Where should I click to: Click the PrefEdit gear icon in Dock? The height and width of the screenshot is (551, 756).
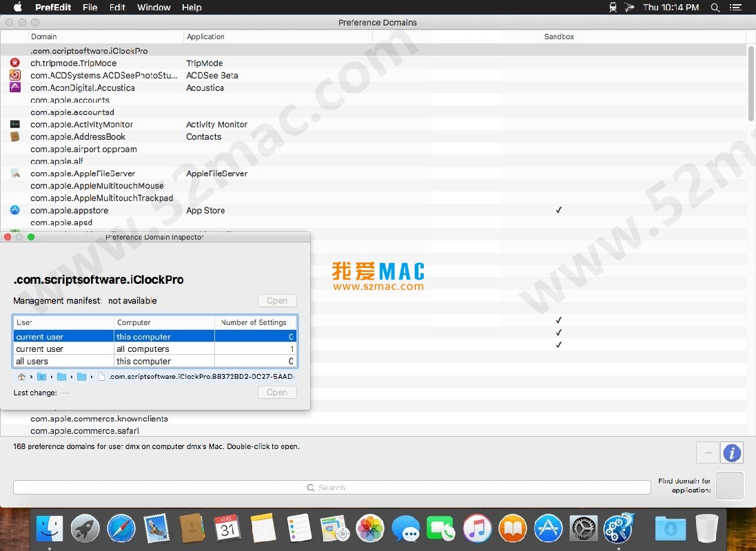619,529
